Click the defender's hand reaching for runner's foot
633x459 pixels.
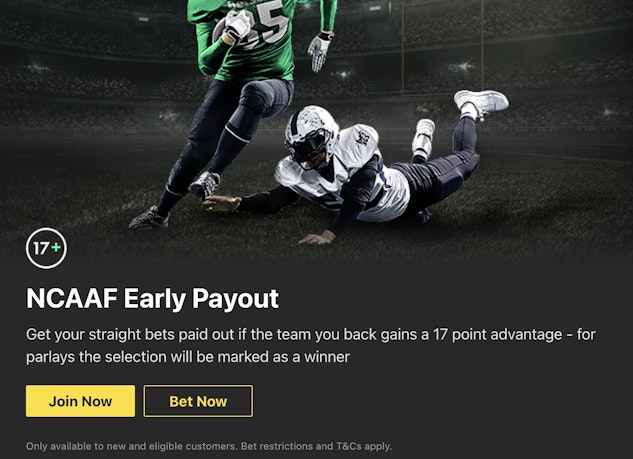pos(221,203)
